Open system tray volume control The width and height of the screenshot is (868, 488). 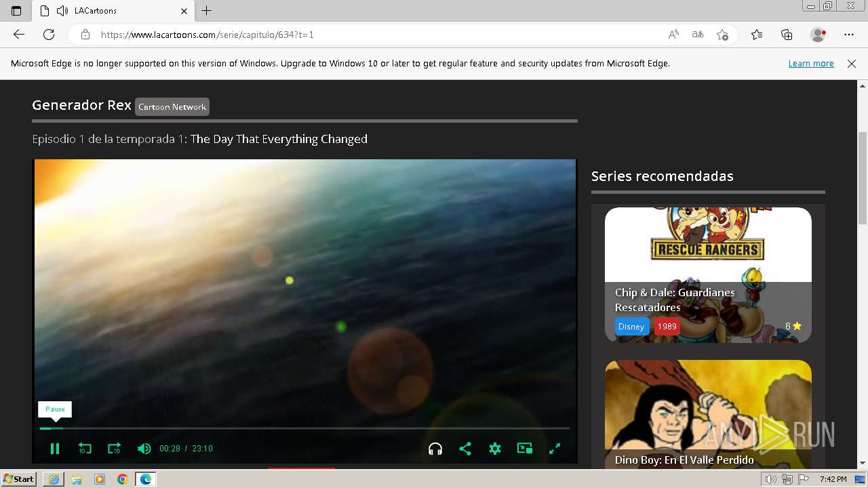pos(771,479)
